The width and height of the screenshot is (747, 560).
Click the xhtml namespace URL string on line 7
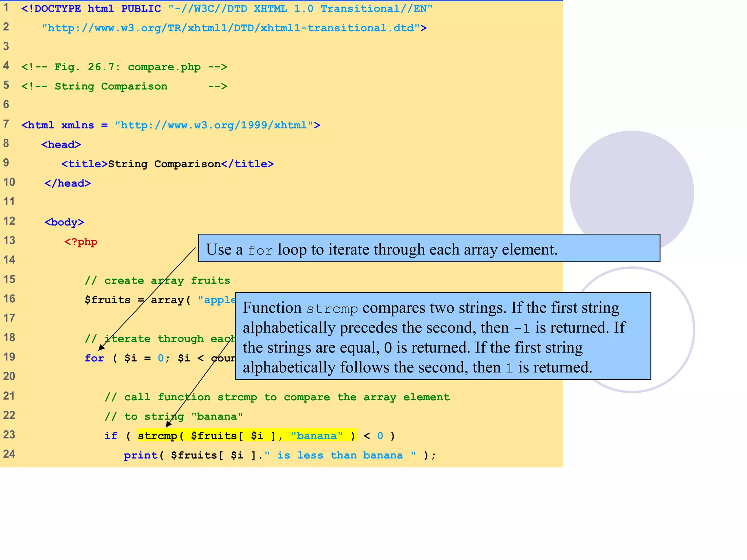click(214, 125)
